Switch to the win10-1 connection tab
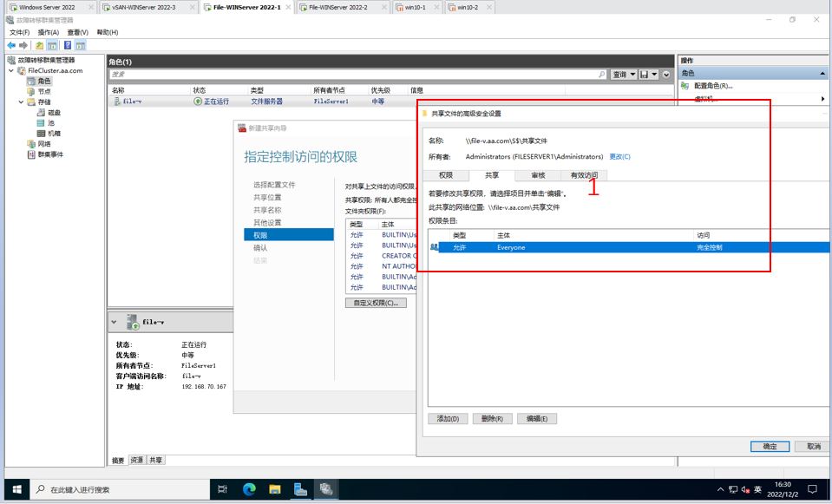832x504 pixels. click(413, 7)
